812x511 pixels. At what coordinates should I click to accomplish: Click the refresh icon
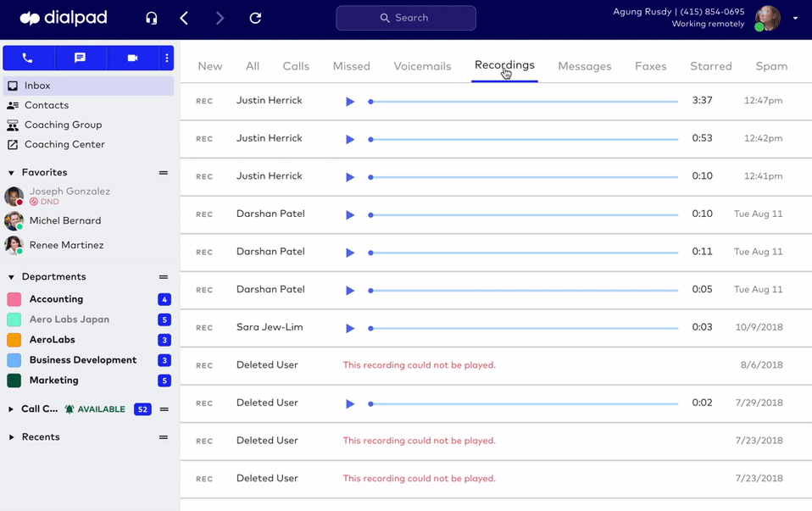tap(255, 18)
